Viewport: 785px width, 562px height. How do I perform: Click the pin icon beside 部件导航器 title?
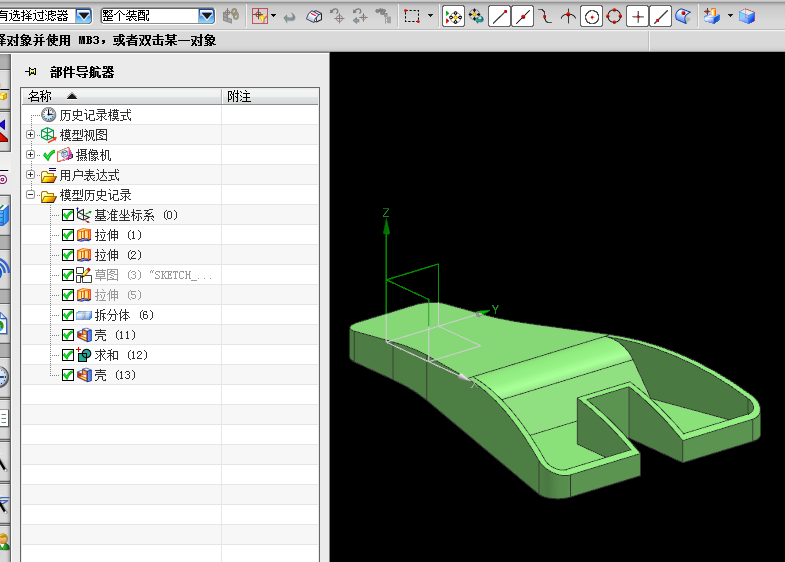(x=31, y=72)
